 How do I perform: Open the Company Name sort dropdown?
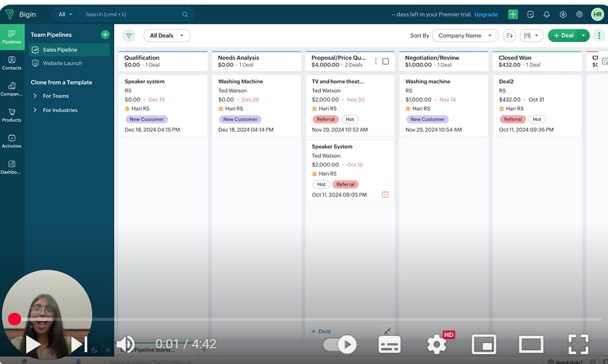pyautogui.click(x=465, y=35)
